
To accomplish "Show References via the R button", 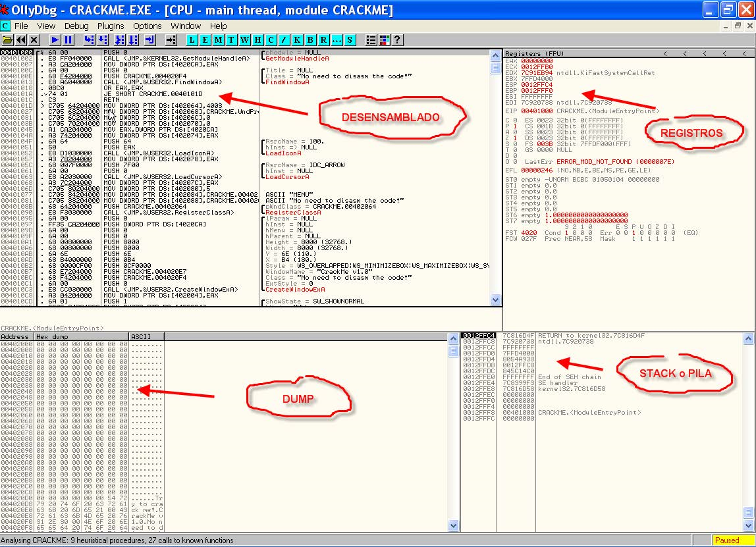I will (x=323, y=40).
